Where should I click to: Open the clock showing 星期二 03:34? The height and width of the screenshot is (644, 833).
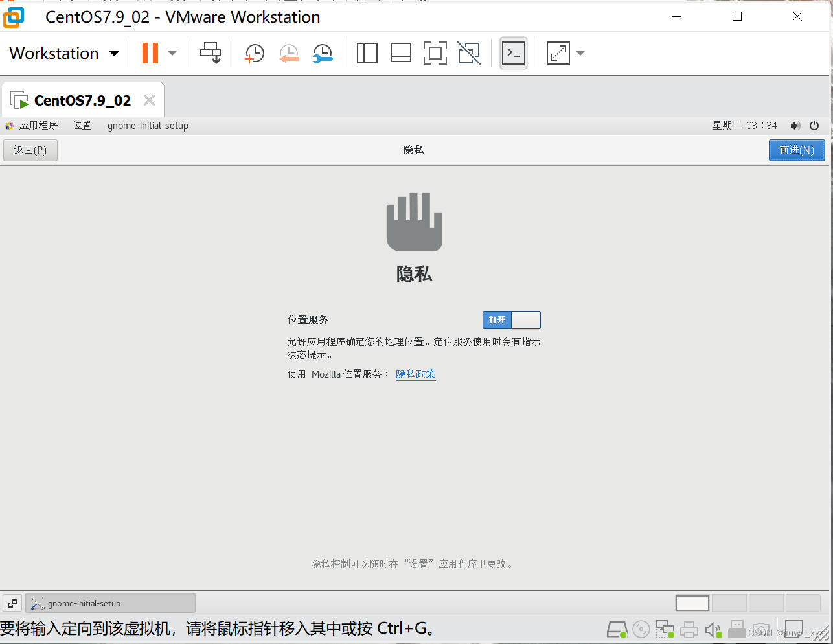tap(745, 126)
